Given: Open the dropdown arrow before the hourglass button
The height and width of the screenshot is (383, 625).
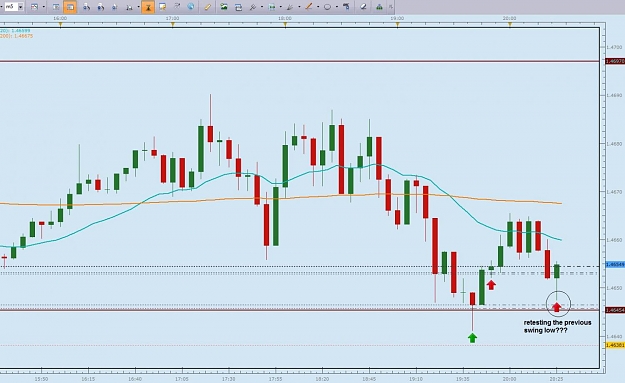Looking at the screenshot, I should (x=138, y=7).
